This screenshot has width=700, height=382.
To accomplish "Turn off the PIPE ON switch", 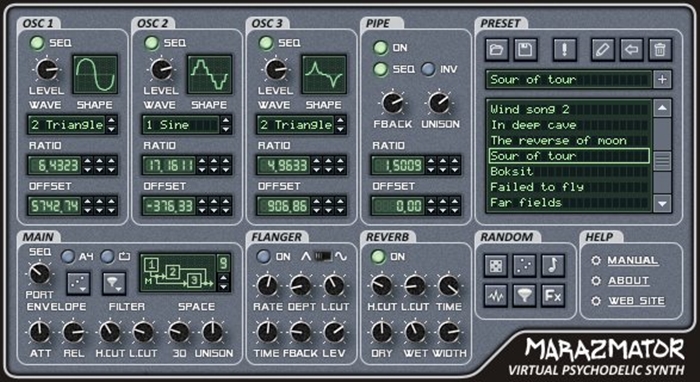I will 381,48.
